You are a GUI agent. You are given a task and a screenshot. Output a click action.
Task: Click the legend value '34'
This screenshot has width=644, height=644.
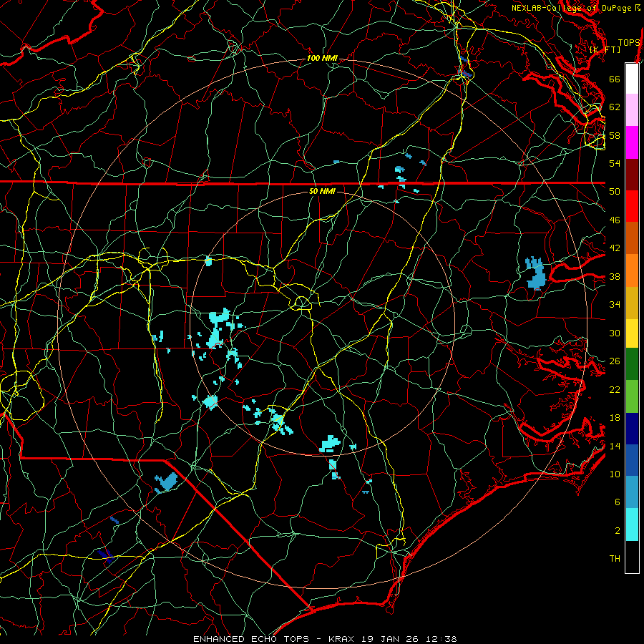pyautogui.click(x=615, y=304)
